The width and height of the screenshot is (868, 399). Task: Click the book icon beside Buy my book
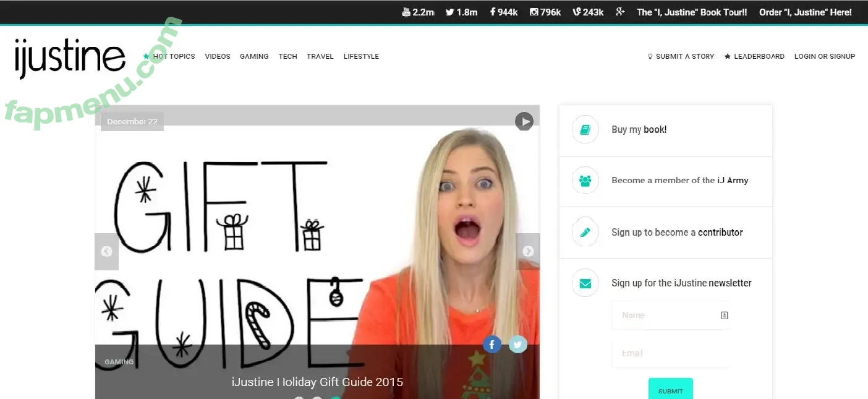pyautogui.click(x=585, y=130)
